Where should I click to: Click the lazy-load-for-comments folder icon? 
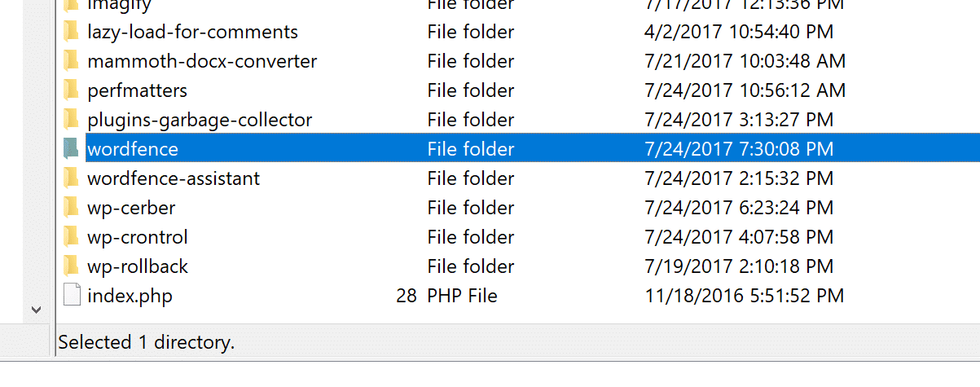pos(72,33)
